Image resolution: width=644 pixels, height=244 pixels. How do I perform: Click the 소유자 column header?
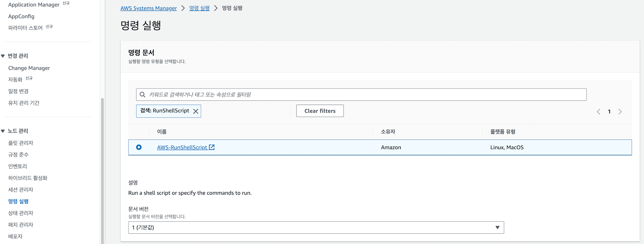tap(388, 132)
